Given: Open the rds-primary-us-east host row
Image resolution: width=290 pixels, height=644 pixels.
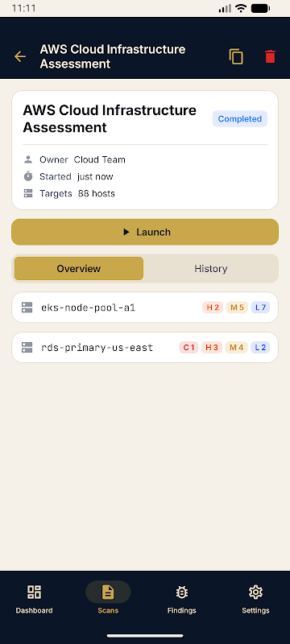Looking at the screenshot, I should point(145,348).
